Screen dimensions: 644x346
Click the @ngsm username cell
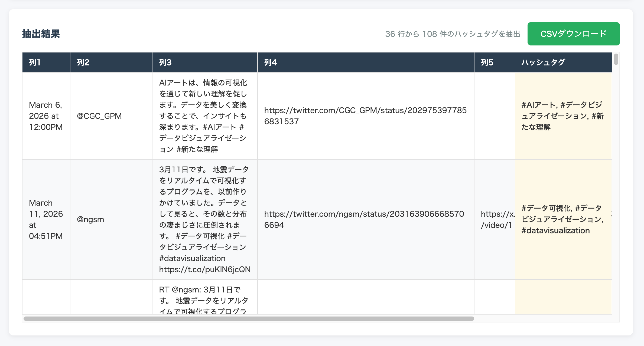[x=90, y=219]
